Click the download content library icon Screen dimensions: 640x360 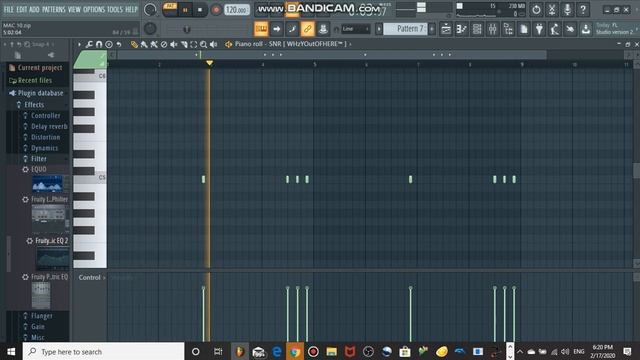(586, 29)
